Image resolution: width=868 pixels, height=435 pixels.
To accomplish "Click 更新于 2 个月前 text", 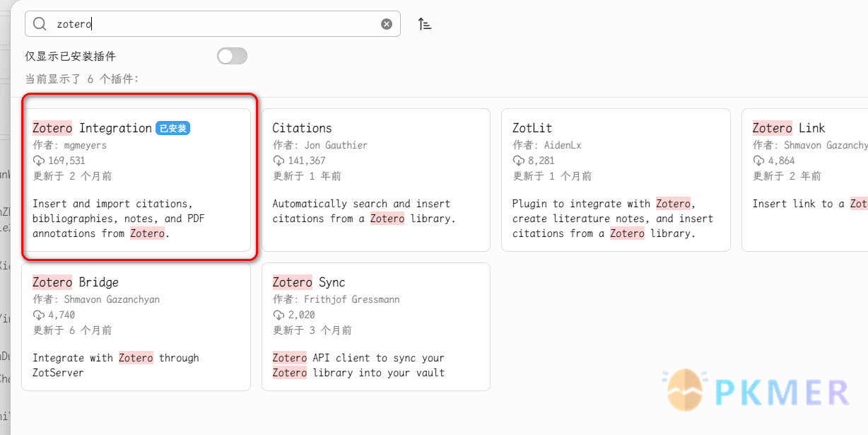I will (72, 176).
